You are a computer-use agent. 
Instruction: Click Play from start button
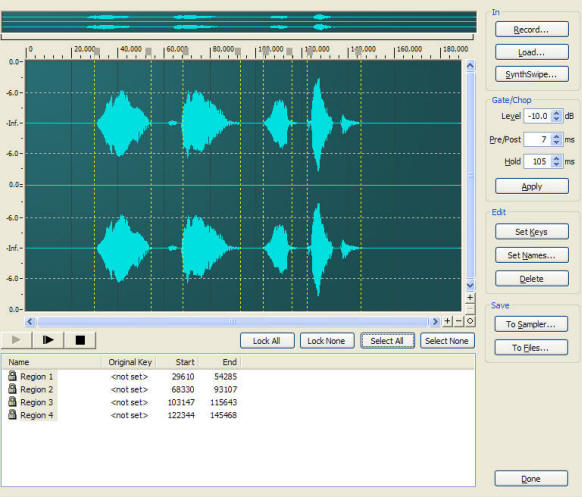[x=48, y=340]
